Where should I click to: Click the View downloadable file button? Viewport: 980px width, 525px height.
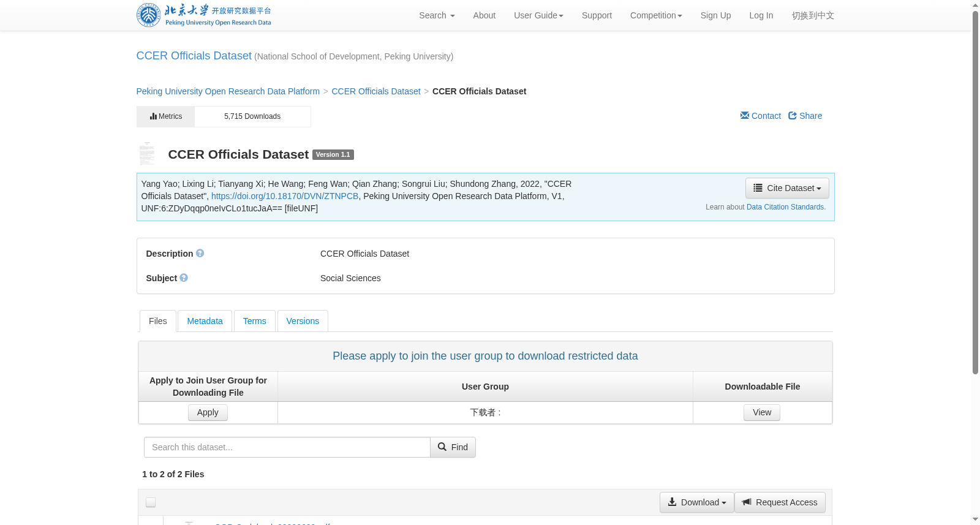762,412
